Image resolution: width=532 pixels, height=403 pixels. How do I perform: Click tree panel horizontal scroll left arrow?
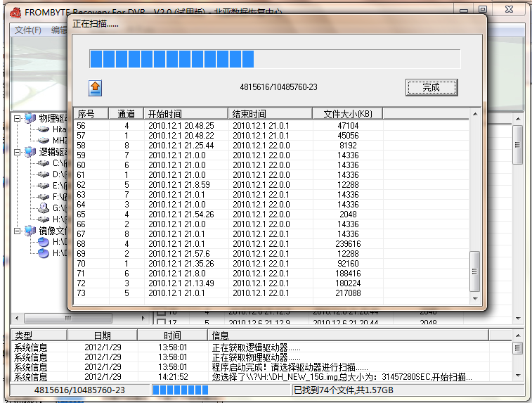[x=17, y=318]
